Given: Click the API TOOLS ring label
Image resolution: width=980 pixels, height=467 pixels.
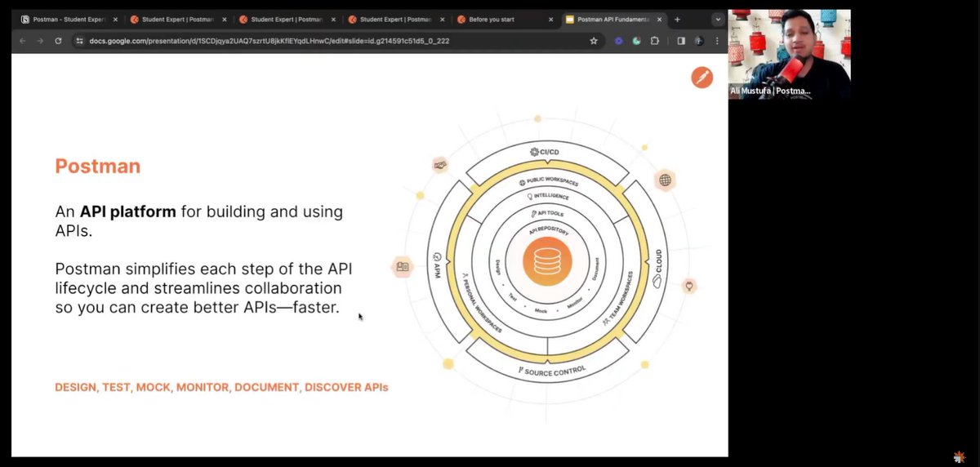Looking at the screenshot, I should pyautogui.click(x=547, y=214).
